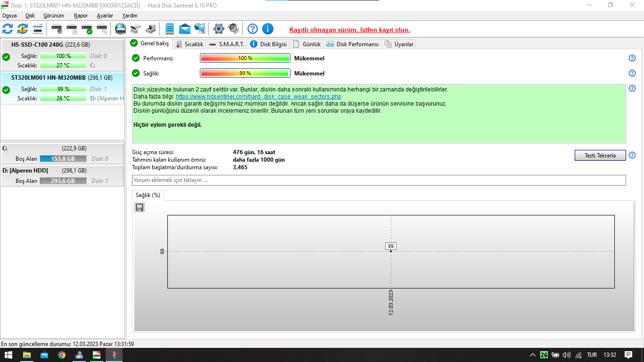Open the Mail app in the taskbar
This screenshot has height=362, width=644.
(44, 355)
